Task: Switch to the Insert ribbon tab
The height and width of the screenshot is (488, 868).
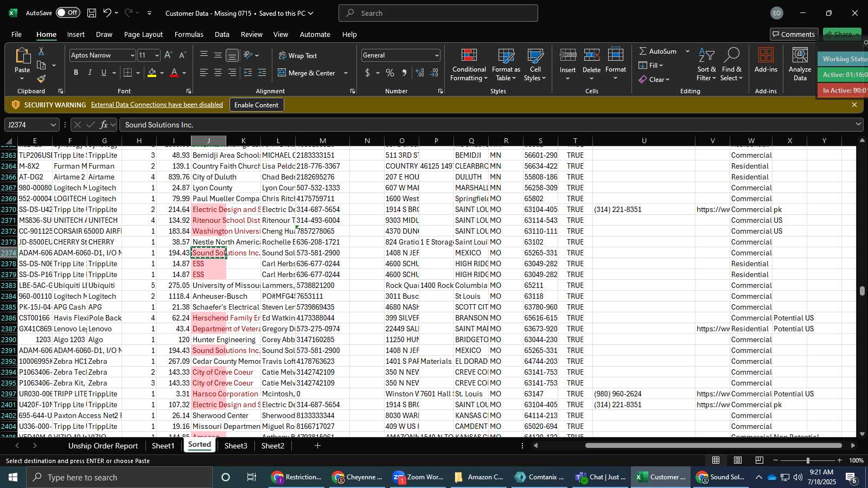Action: tap(76, 34)
